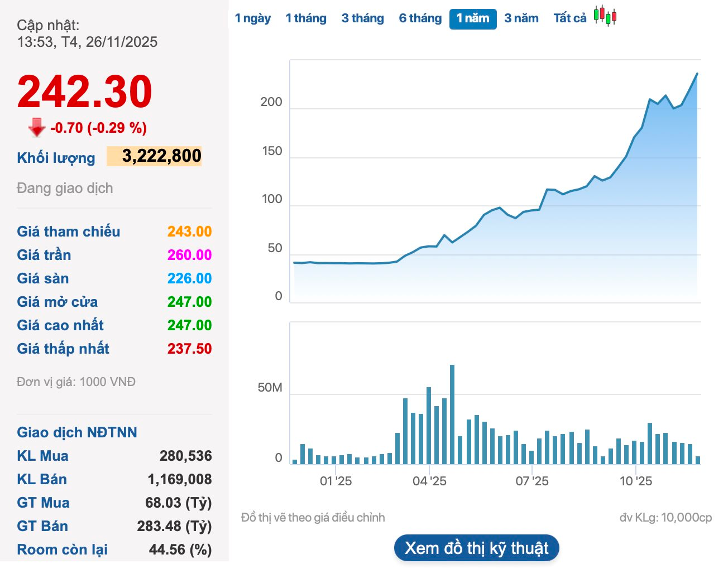
Task: Show the 3 năm chart range
Action: (x=521, y=18)
